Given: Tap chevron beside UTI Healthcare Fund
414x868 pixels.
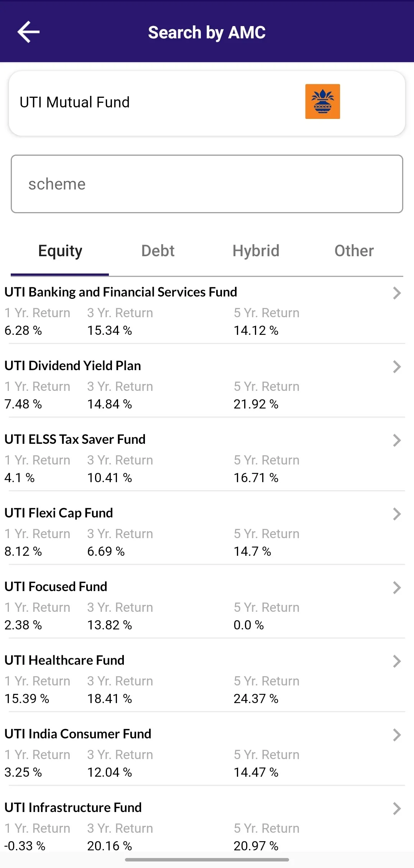Looking at the screenshot, I should coord(397,661).
